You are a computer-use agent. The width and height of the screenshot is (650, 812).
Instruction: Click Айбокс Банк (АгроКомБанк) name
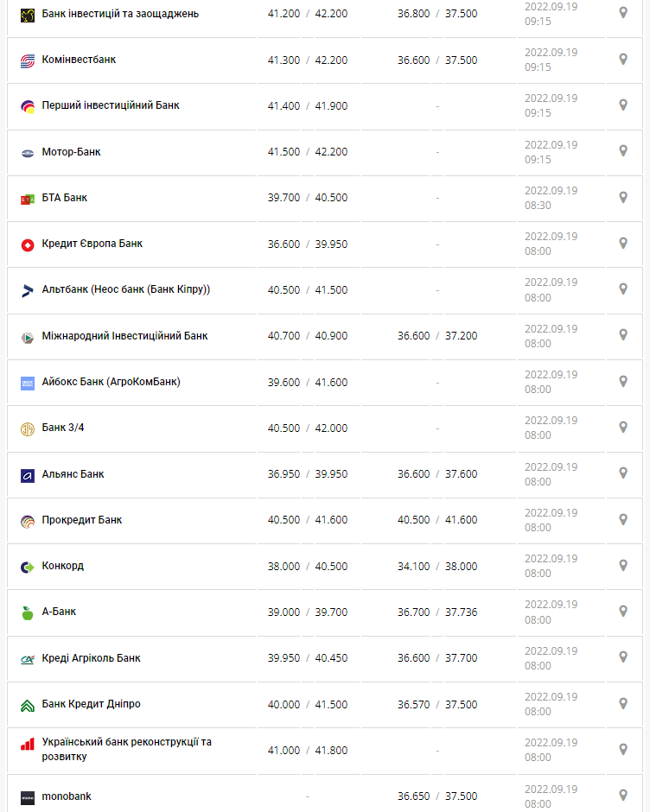[111, 382]
